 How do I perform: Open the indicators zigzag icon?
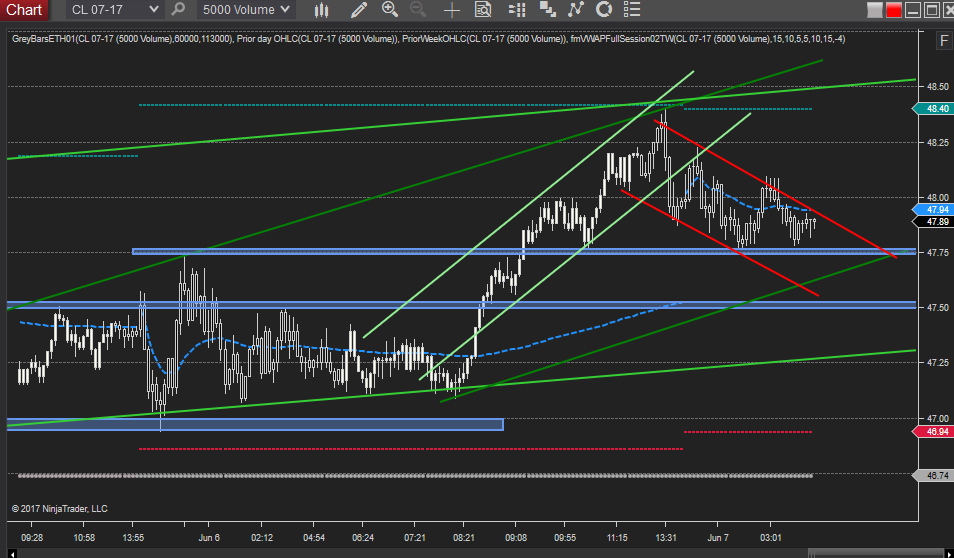pos(576,9)
